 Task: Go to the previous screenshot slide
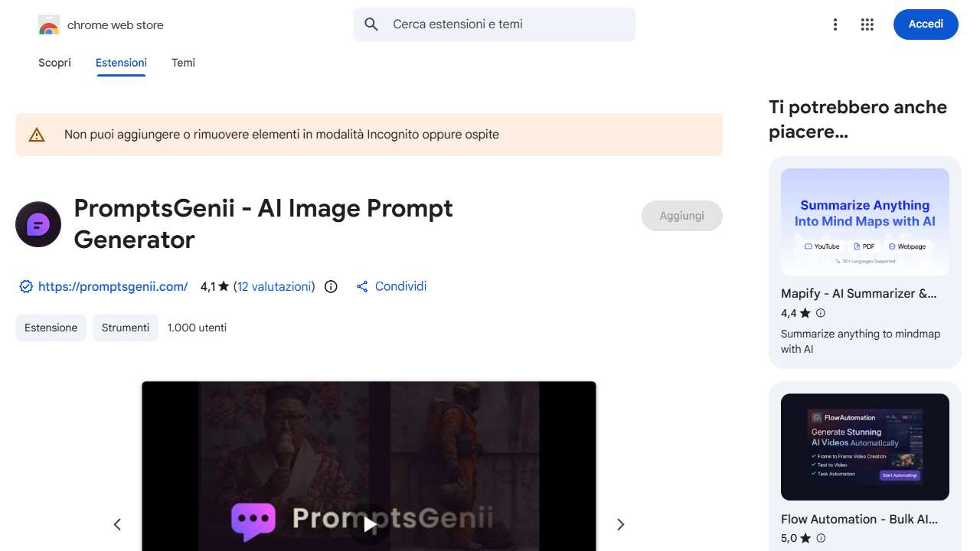117,524
